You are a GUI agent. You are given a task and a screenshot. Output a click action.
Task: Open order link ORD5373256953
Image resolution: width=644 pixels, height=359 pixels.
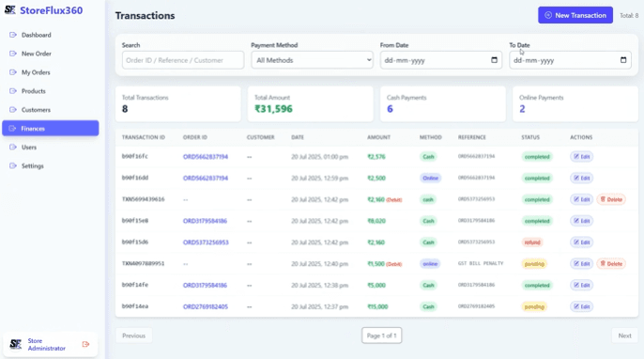206,242
